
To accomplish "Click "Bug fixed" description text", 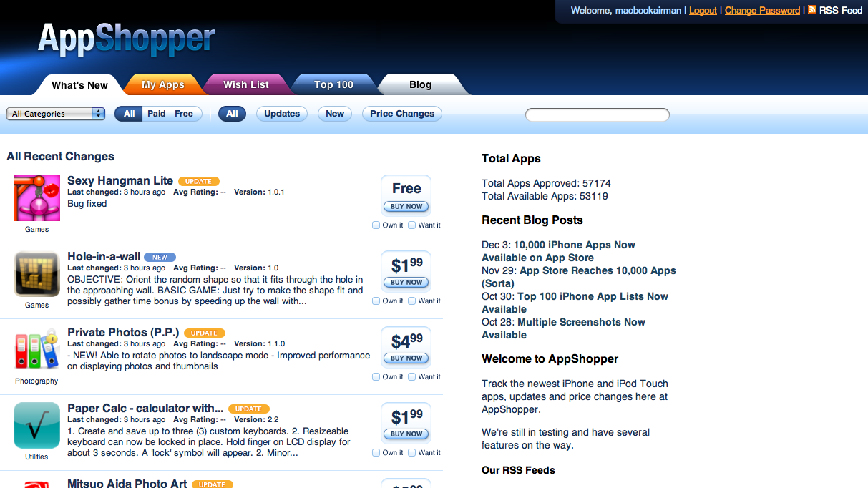I will (x=87, y=204).
